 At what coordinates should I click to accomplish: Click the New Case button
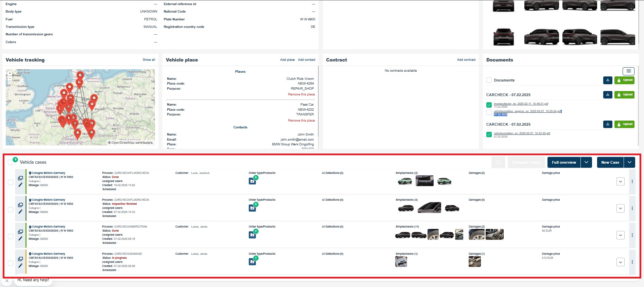tap(610, 162)
